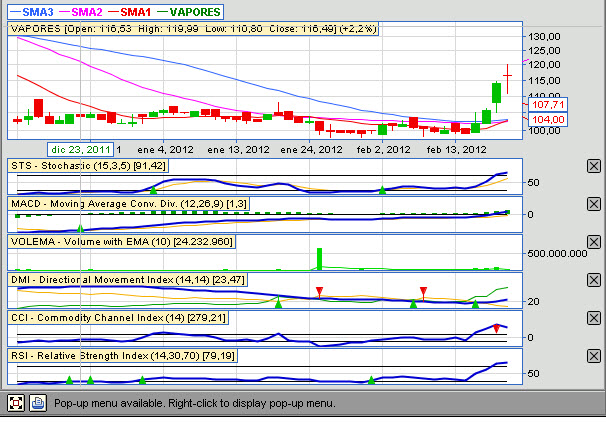The height and width of the screenshot is (423, 606).
Task: Click the print chart icon
Action: [38, 403]
